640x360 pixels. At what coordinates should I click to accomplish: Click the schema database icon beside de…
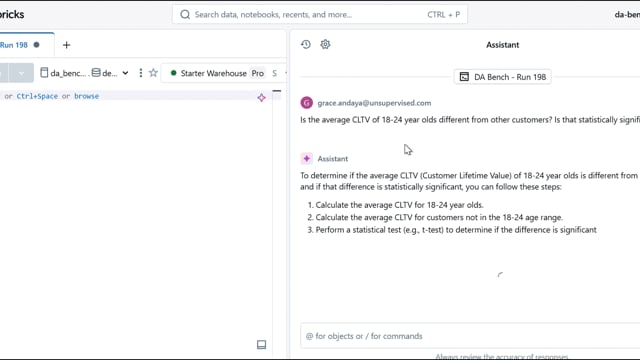pos(96,73)
